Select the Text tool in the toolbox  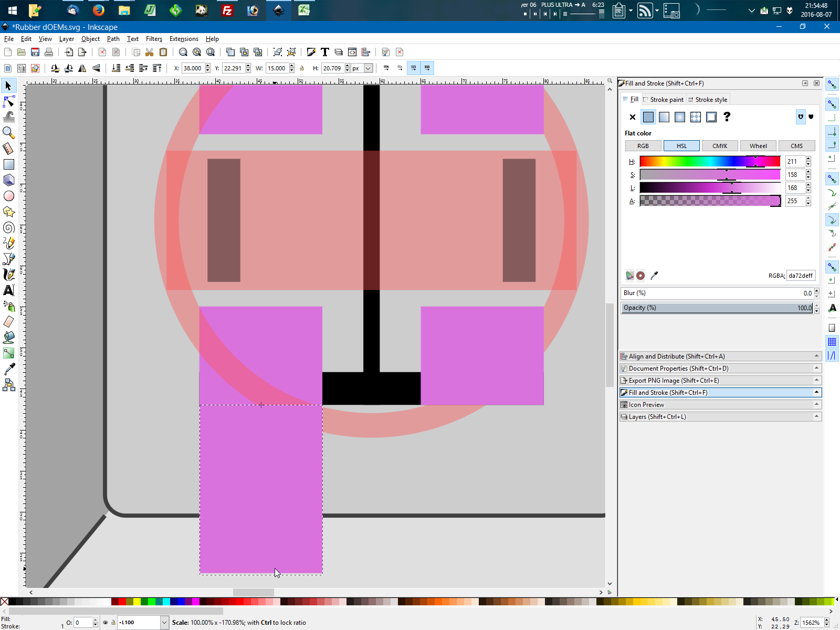[8, 290]
